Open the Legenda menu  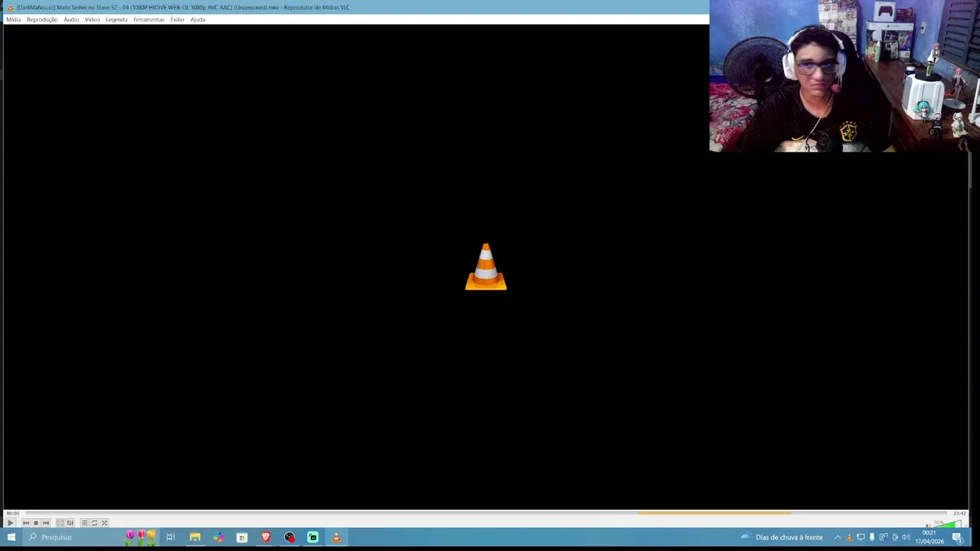coord(116,19)
